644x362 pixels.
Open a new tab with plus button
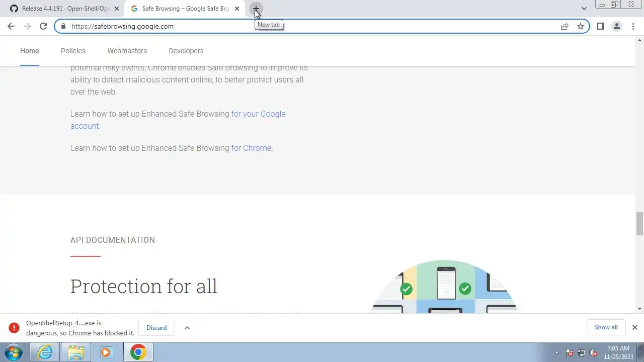click(x=256, y=9)
